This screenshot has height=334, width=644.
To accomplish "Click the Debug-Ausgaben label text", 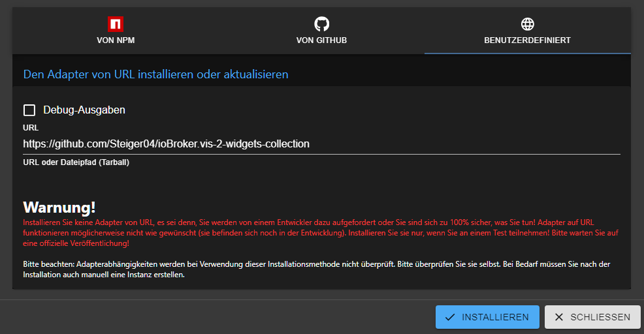I will 84,110.
